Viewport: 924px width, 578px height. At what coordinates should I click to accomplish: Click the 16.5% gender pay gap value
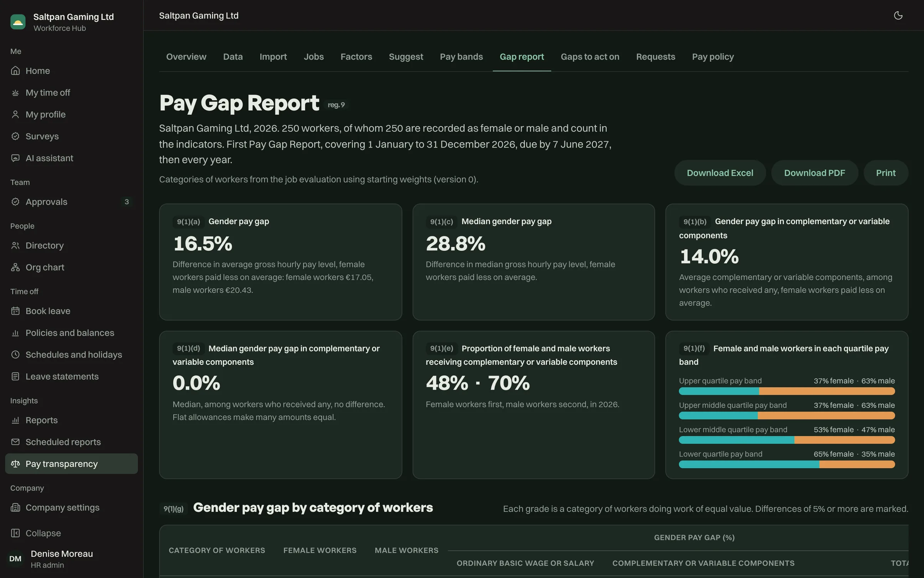203,244
